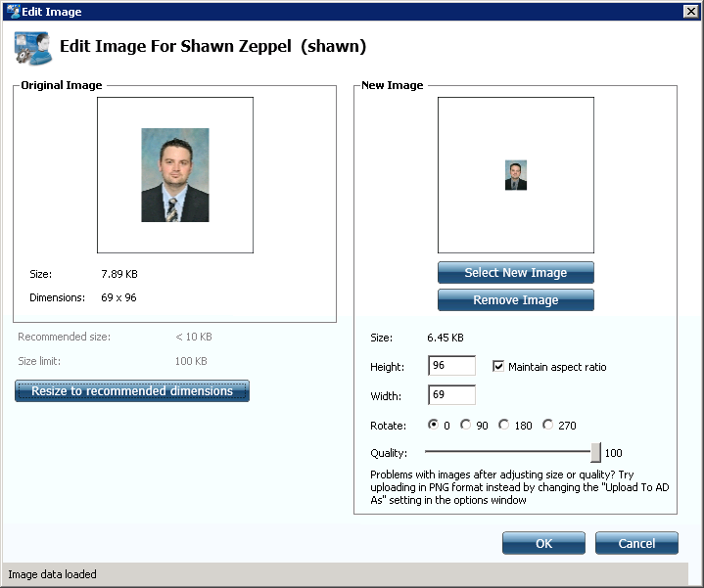Select the 270 degree rotate option
This screenshot has width=704, height=588.
547,425
